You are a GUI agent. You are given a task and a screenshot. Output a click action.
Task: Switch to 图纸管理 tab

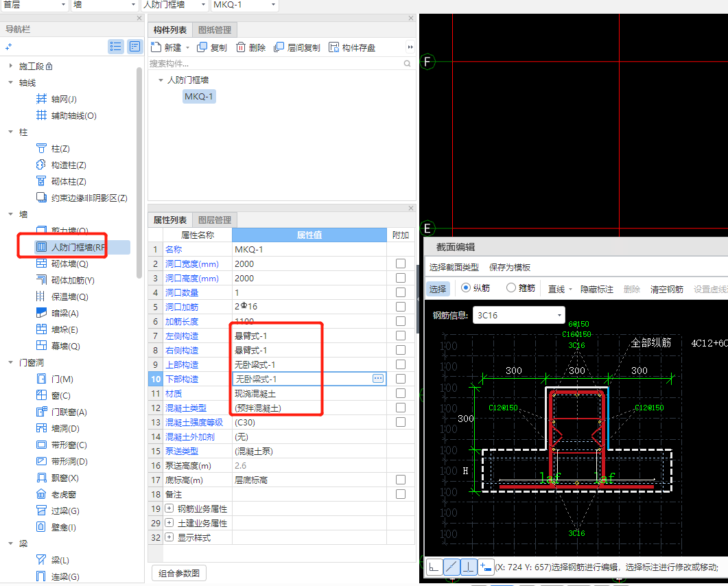215,30
